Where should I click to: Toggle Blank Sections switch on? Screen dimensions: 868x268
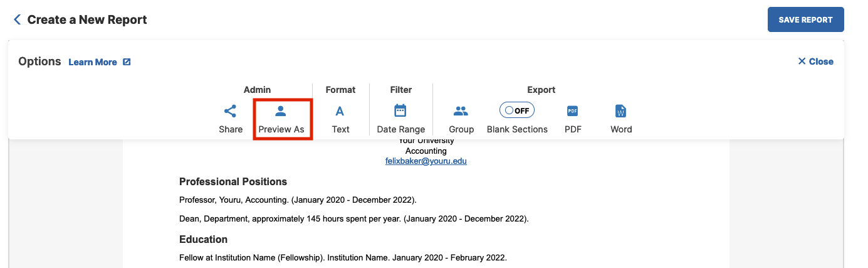517,110
